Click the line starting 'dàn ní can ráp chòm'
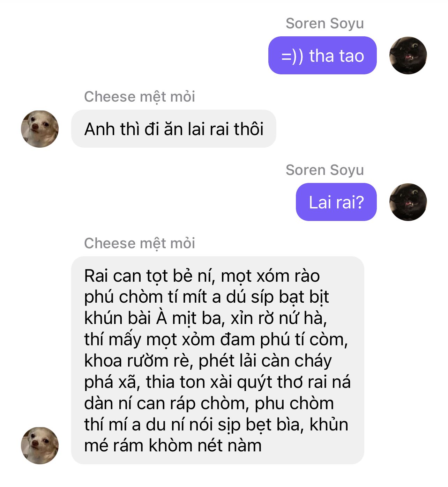448x487 pixels. 209,404
